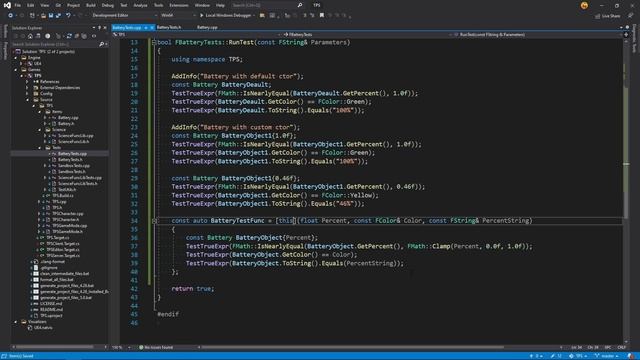
Task: Click the user account avatar
Action: point(584,5)
